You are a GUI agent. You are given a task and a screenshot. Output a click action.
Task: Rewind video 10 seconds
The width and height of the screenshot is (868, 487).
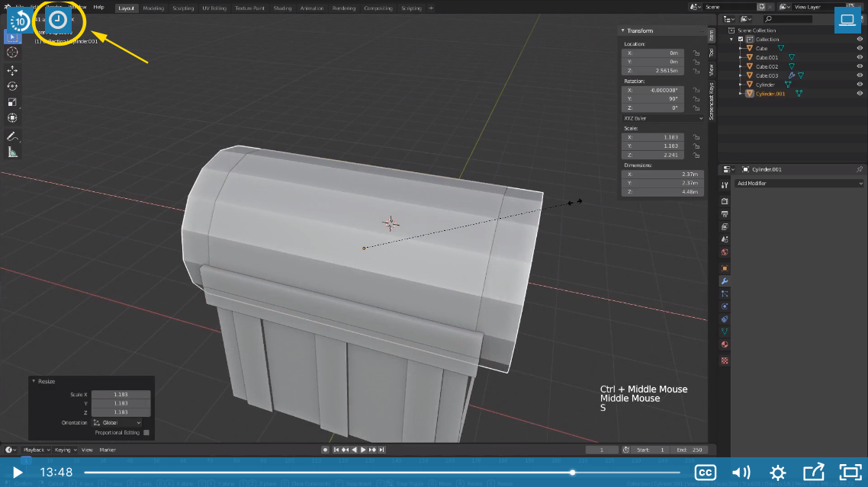19,21
